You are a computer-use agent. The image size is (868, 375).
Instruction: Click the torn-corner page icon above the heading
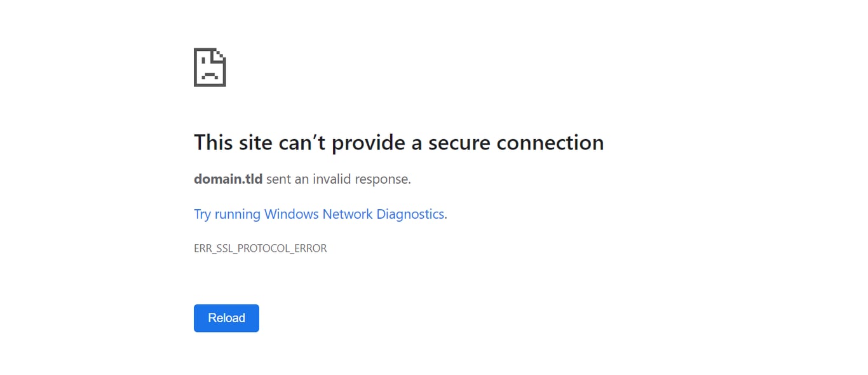tap(210, 67)
